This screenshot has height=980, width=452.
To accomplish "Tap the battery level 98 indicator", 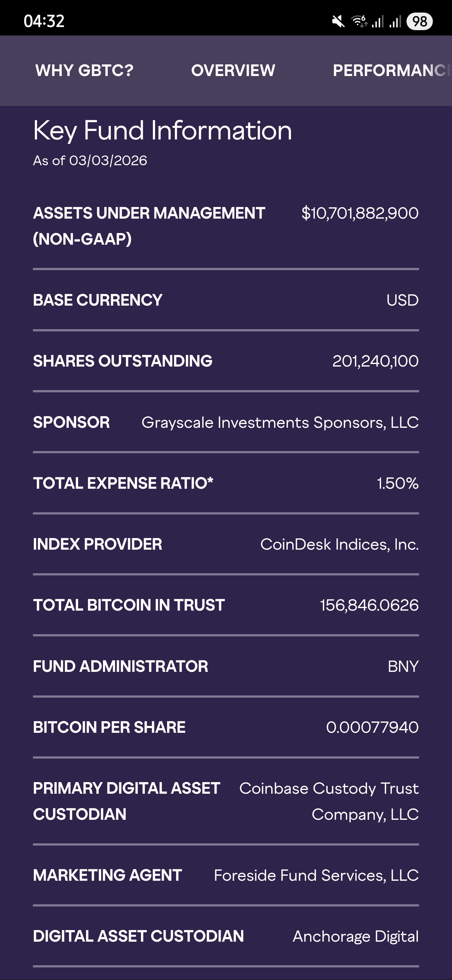I will click(419, 21).
